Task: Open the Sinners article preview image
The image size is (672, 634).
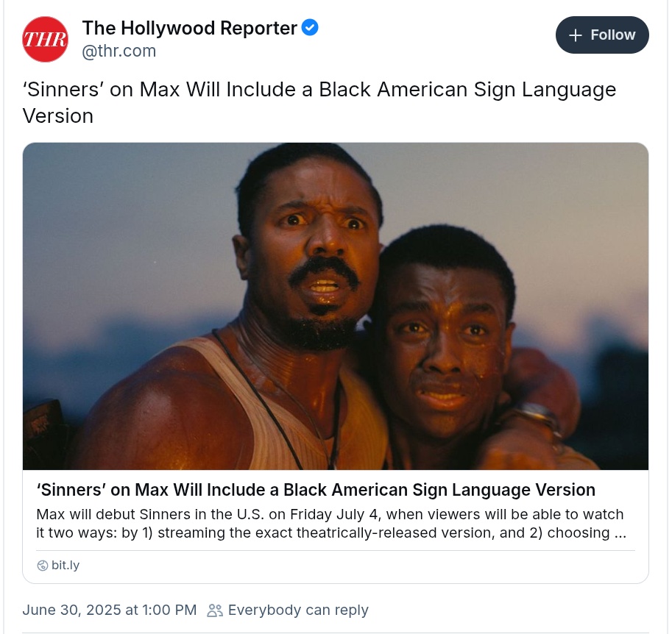Action: click(x=336, y=306)
